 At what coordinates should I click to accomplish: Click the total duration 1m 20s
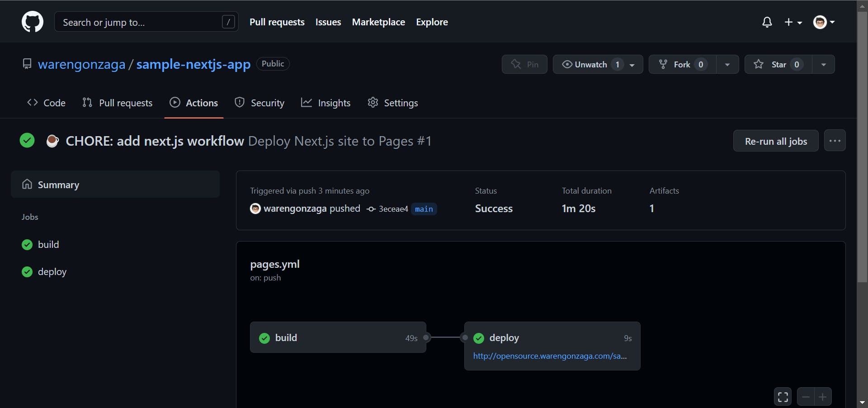tap(579, 209)
